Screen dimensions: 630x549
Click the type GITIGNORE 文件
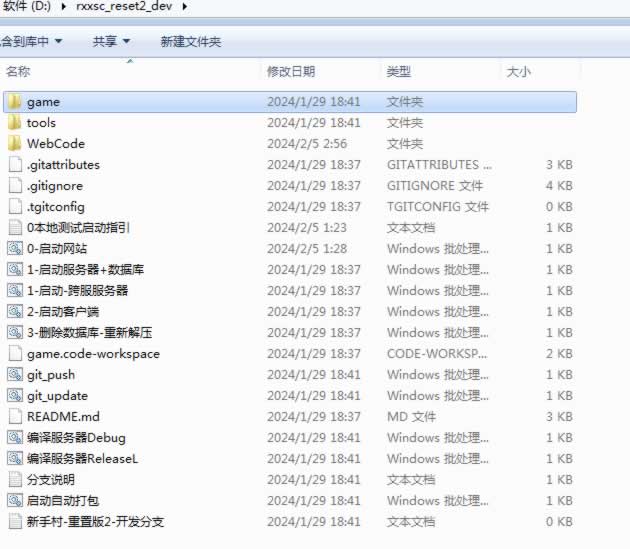[435, 185]
